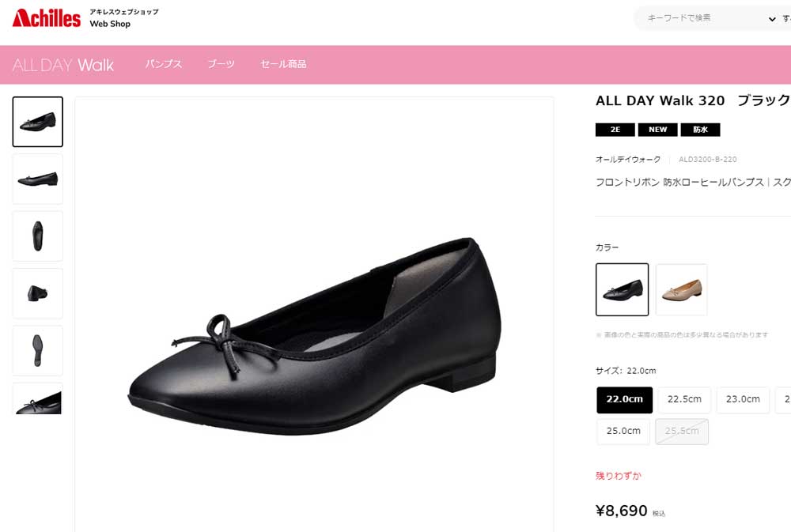Screen dimensions: 791x532
Task: Open the ブーツ menu item
Action: (x=221, y=64)
